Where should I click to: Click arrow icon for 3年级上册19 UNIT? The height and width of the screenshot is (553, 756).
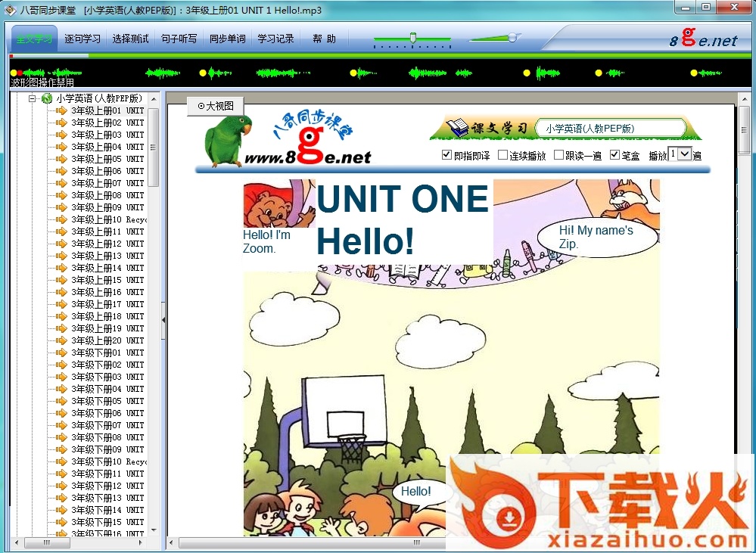point(61,328)
